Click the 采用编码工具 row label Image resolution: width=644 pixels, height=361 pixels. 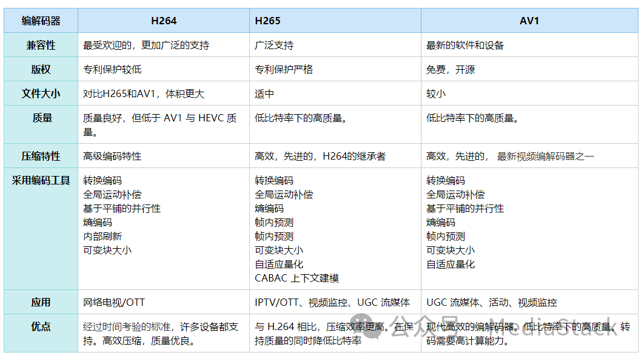click(41, 180)
